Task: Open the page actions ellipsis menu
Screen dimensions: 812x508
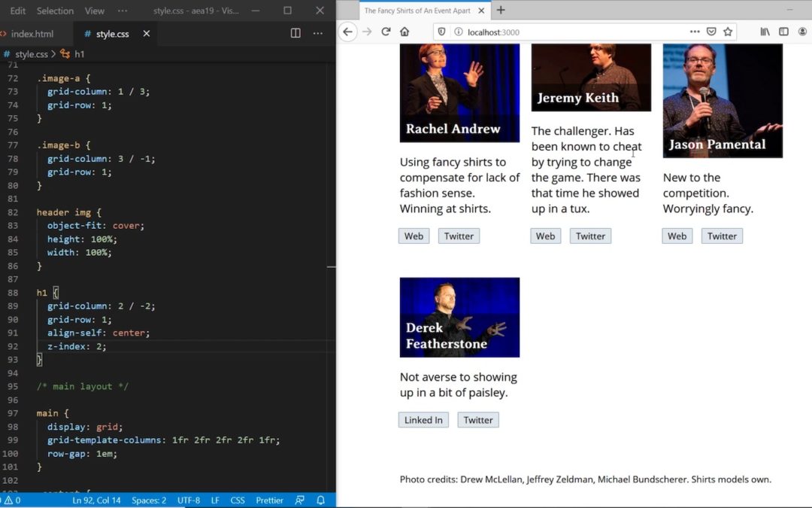Action: [695, 32]
